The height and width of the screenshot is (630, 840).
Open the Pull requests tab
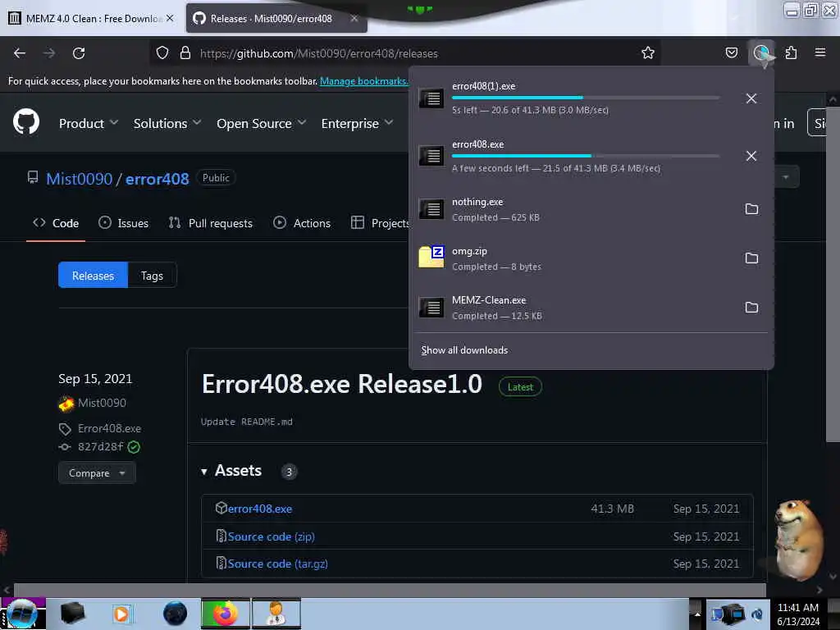(x=211, y=223)
